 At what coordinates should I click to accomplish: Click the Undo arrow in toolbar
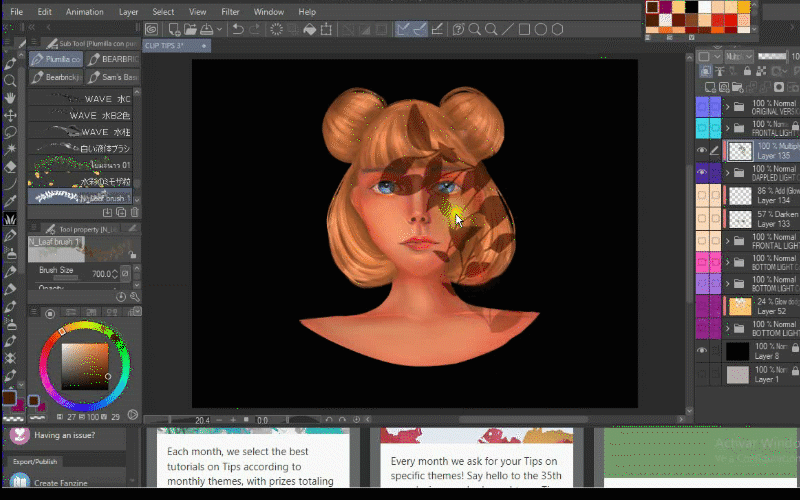tap(238, 29)
